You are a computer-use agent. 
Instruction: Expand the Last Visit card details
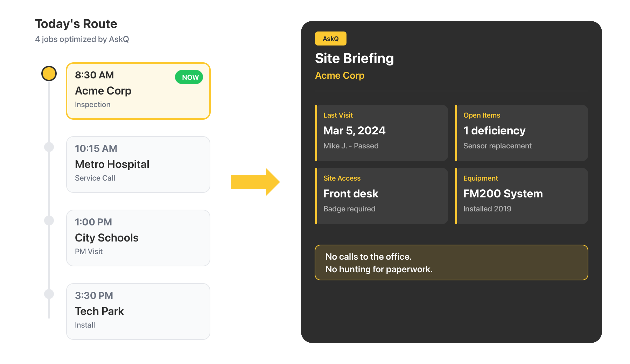[381, 133]
